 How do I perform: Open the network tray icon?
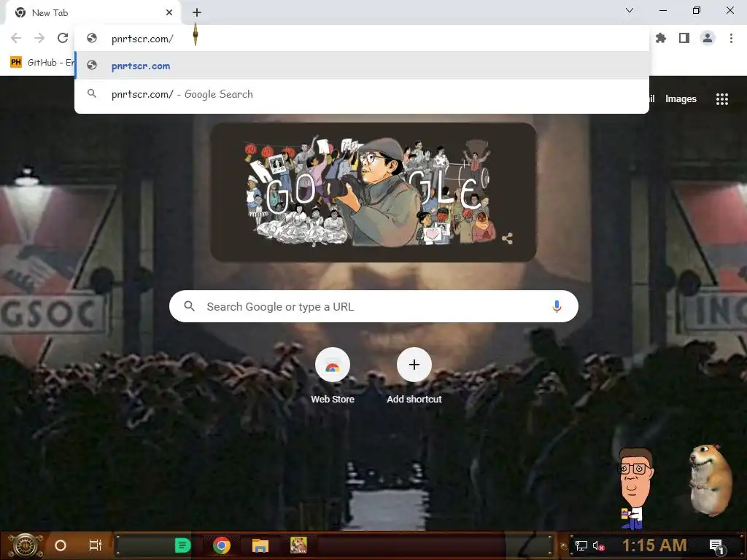[x=581, y=545]
